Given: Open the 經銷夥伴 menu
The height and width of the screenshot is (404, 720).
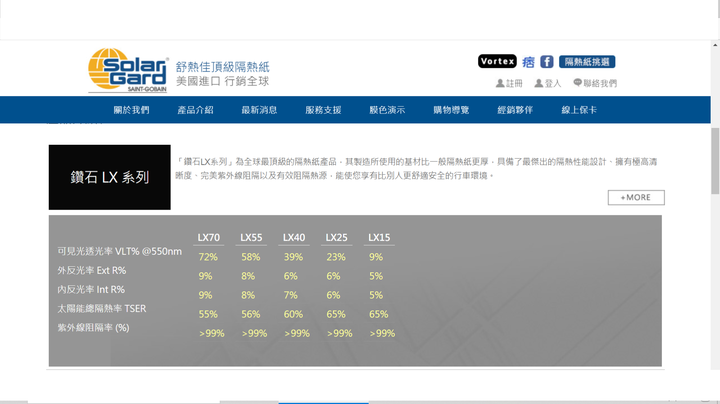Looking at the screenshot, I should click(515, 110).
